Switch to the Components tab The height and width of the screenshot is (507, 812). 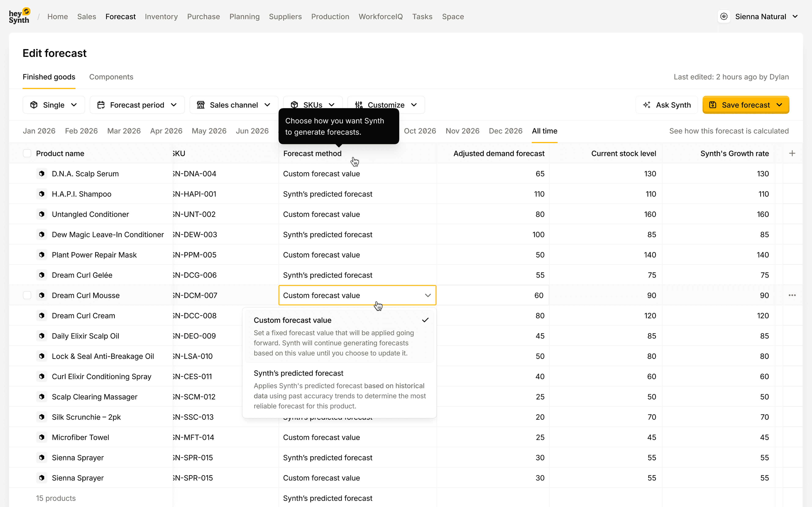coord(111,77)
